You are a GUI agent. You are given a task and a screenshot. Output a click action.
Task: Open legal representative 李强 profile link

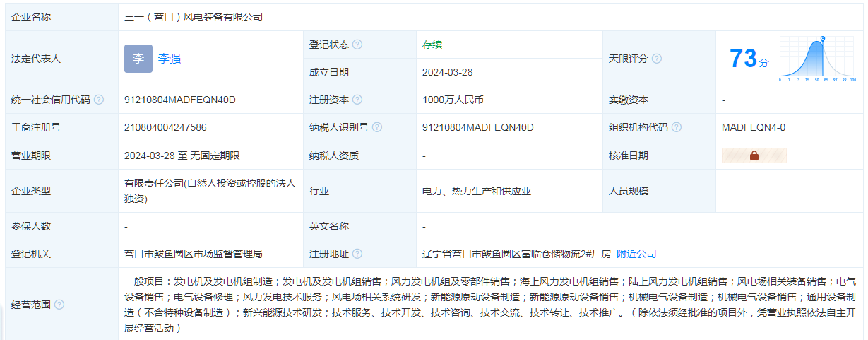pyautogui.click(x=170, y=59)
